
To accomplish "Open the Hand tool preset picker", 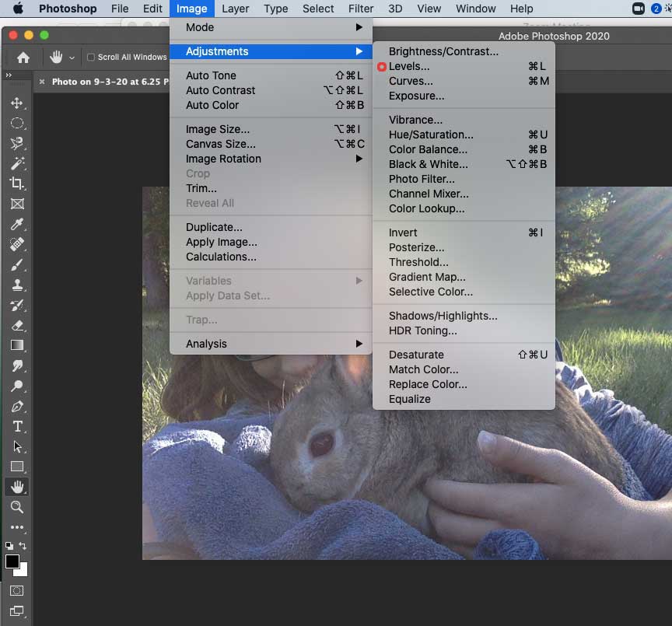I will (x=72, y=58).
